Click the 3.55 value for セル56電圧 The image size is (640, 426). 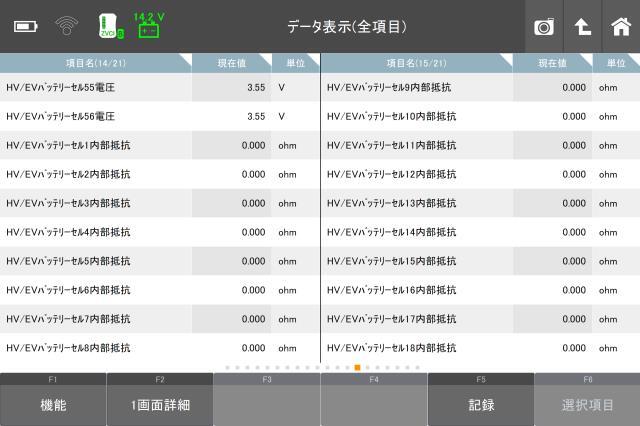[x=256, y=116]
